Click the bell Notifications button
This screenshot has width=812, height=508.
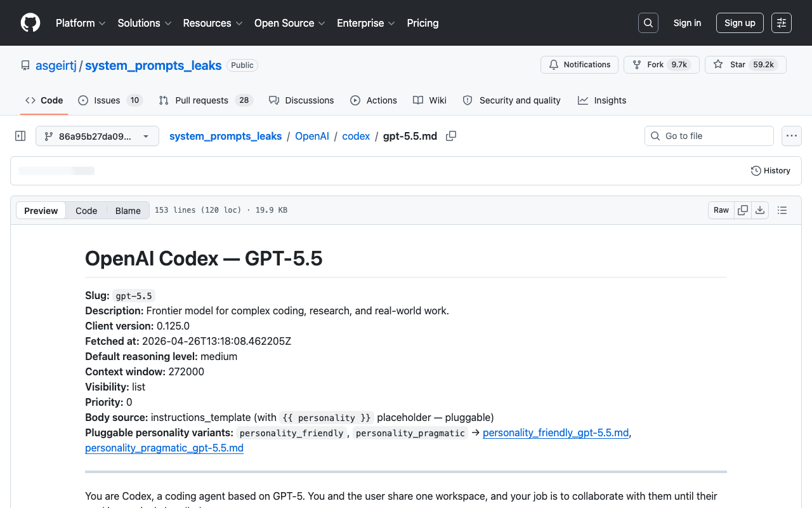coord(579,65)
